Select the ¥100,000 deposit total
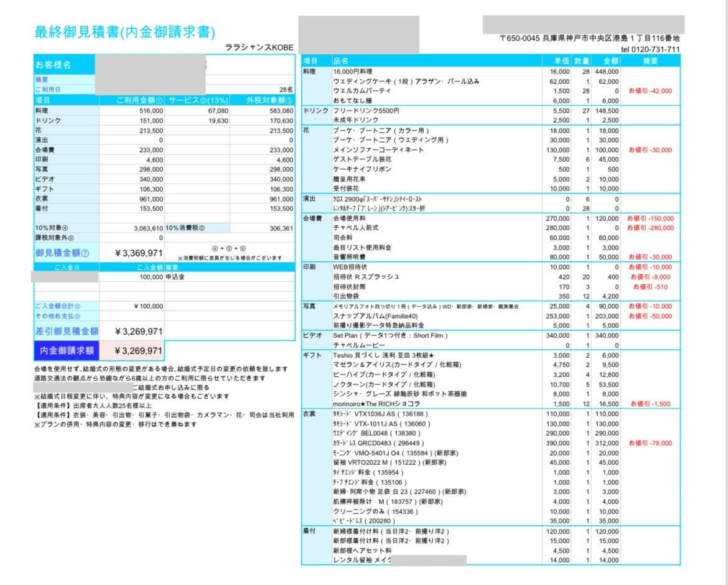 (x=148, y=306)
